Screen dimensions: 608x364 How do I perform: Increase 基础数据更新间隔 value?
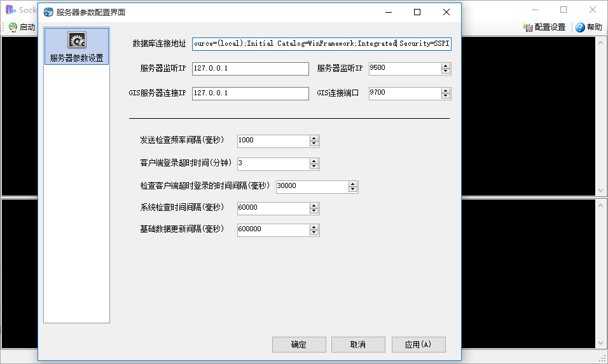click(314, 227)
